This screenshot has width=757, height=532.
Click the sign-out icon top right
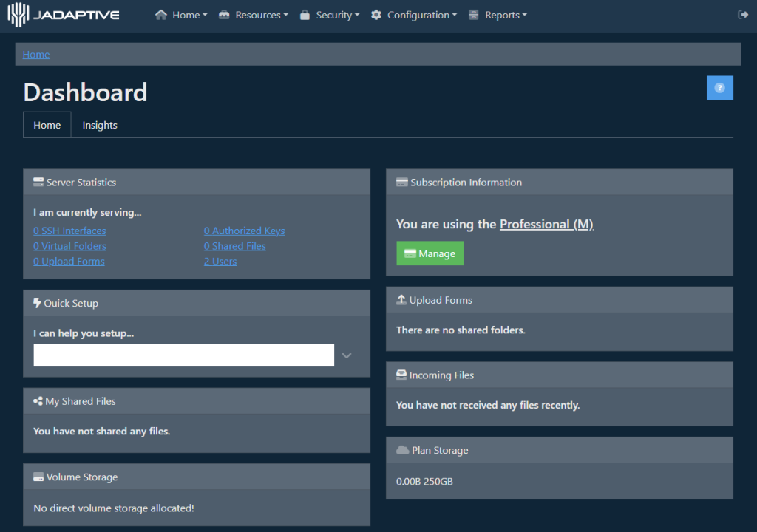[x=742, y=14]
